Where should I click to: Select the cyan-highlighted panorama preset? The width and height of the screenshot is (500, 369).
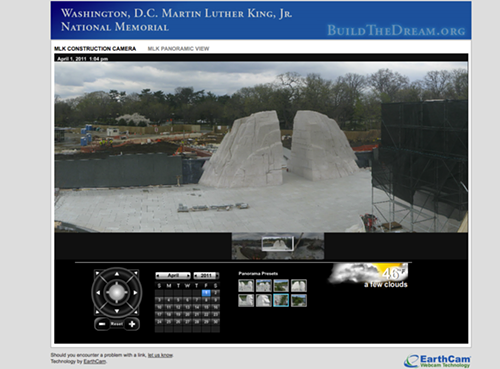(281, 300)
